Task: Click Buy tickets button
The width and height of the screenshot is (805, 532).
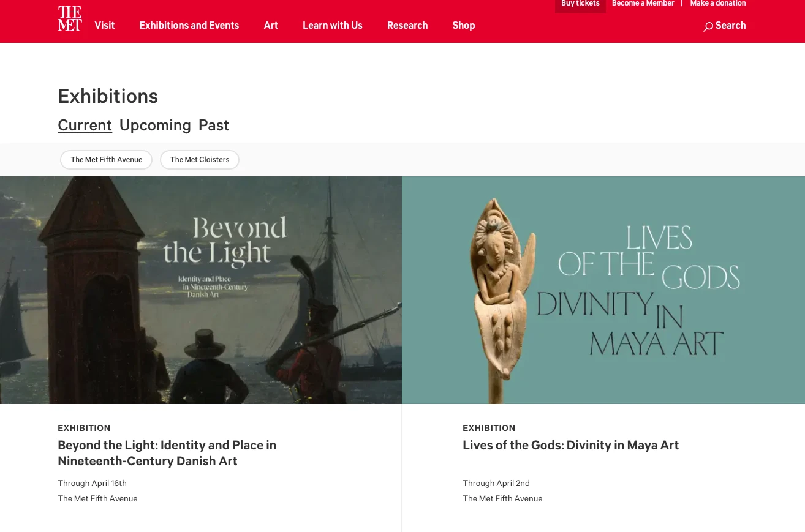Action: click(x=580, y=5)
